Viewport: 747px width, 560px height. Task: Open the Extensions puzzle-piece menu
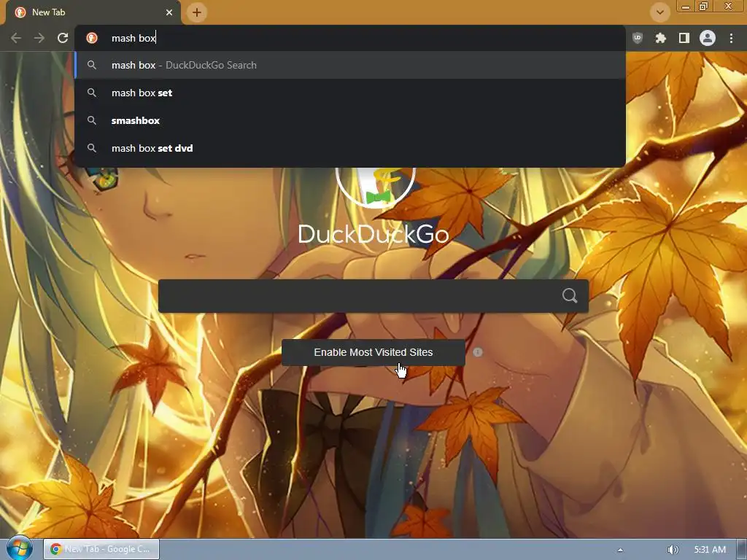660,38
